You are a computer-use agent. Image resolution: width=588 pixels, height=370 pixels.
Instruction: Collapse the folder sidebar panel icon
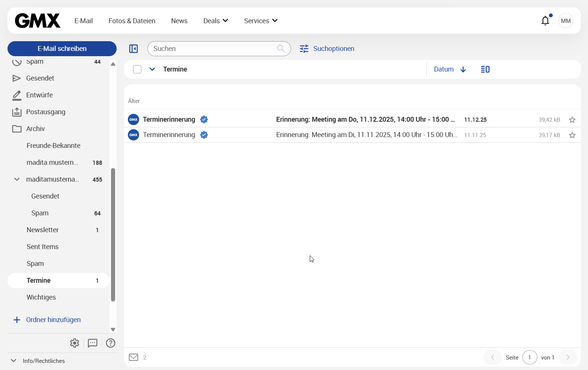(x=133, y=49)
